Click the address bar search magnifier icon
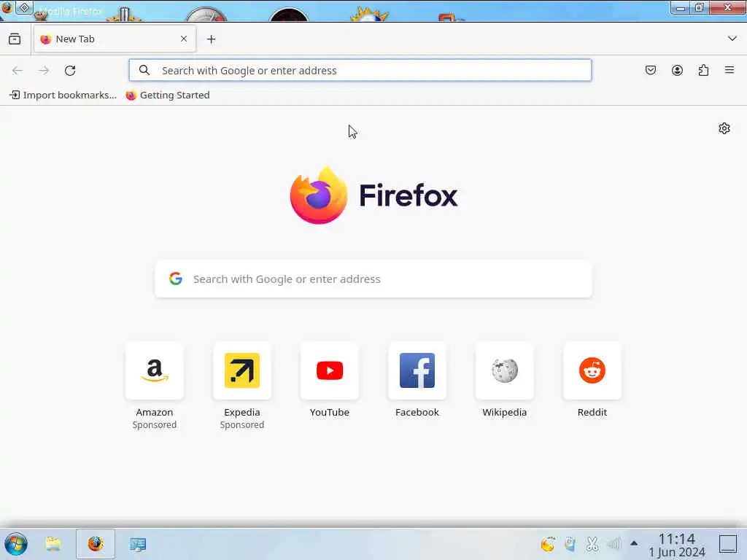The height and width of the screenshot is (560, 747). click(x=144, y=71)
